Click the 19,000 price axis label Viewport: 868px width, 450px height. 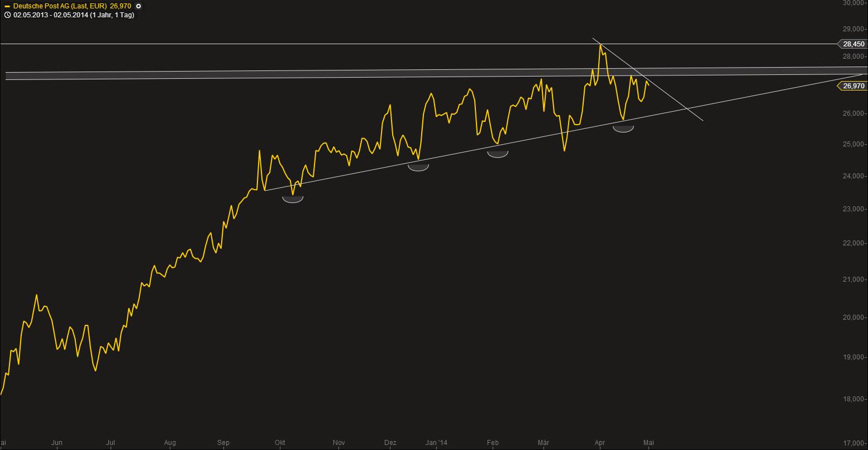853,357
